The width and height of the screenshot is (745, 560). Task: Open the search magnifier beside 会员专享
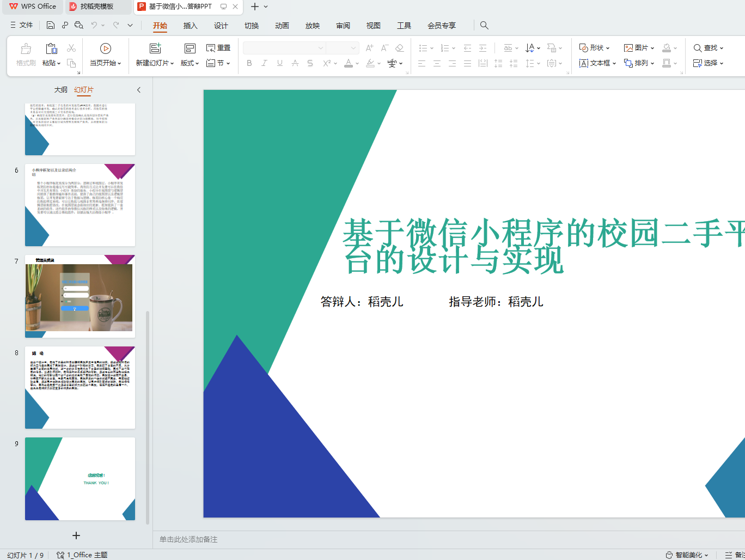click(x=484, y=25)
